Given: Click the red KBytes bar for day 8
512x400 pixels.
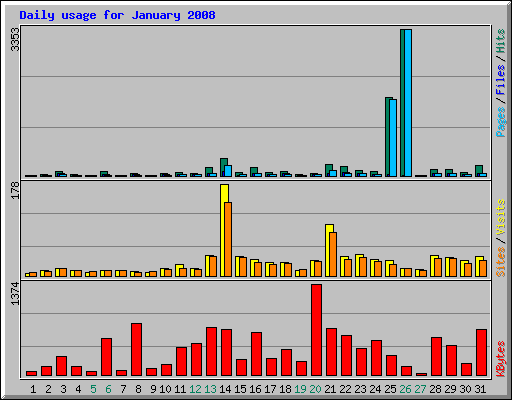Looking at the screenshot, I should click(x=136, y=349).
